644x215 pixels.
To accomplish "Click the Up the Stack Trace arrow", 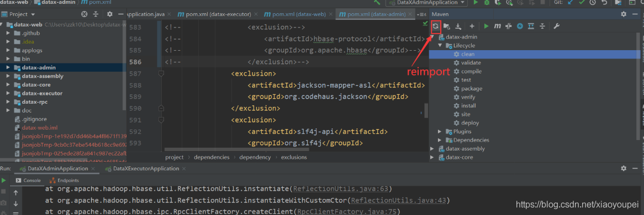I will [15, 193].
